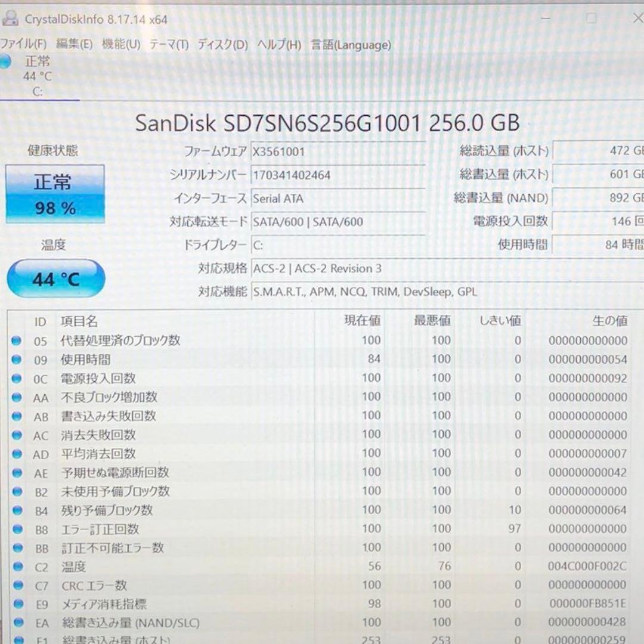Click current value 56 in 温度 row
The image size is (644, 644).
point(374,566)
